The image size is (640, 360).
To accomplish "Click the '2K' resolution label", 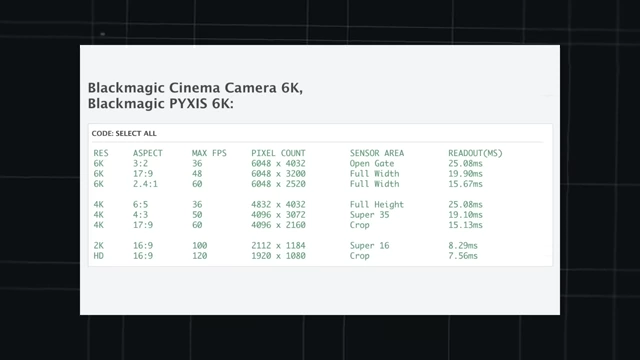I will [x=98, y=246].
